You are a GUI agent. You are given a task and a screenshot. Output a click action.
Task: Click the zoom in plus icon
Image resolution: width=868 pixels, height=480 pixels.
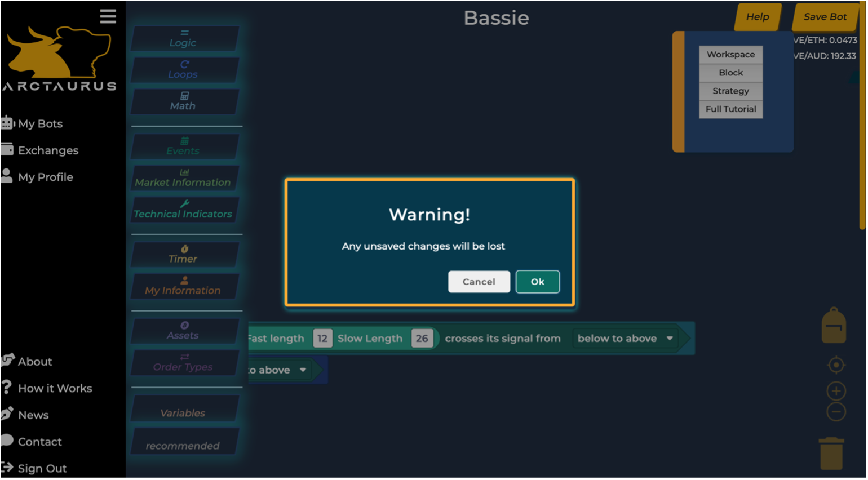click(836, 391)
